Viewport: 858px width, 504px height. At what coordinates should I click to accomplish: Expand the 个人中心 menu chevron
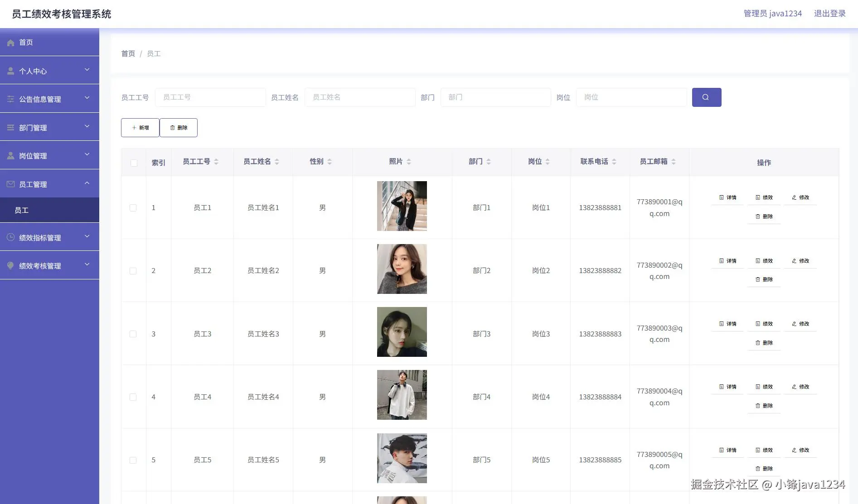(87, 70)
